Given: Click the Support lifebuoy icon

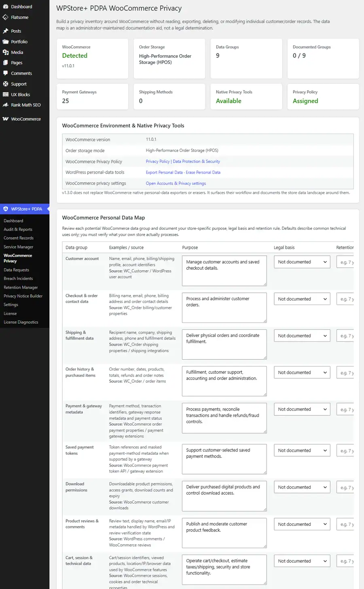Looking at the screenshot, I should pyautogui.click(x=6, y=84).
